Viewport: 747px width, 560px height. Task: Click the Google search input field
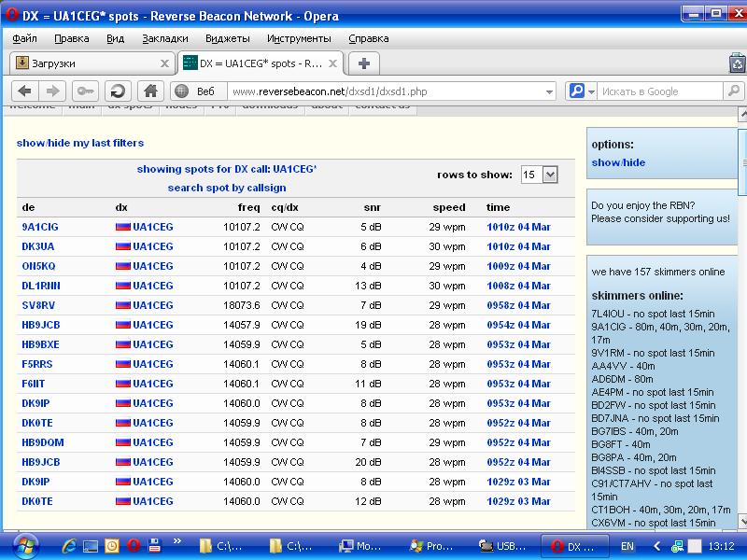pos(659,91)
